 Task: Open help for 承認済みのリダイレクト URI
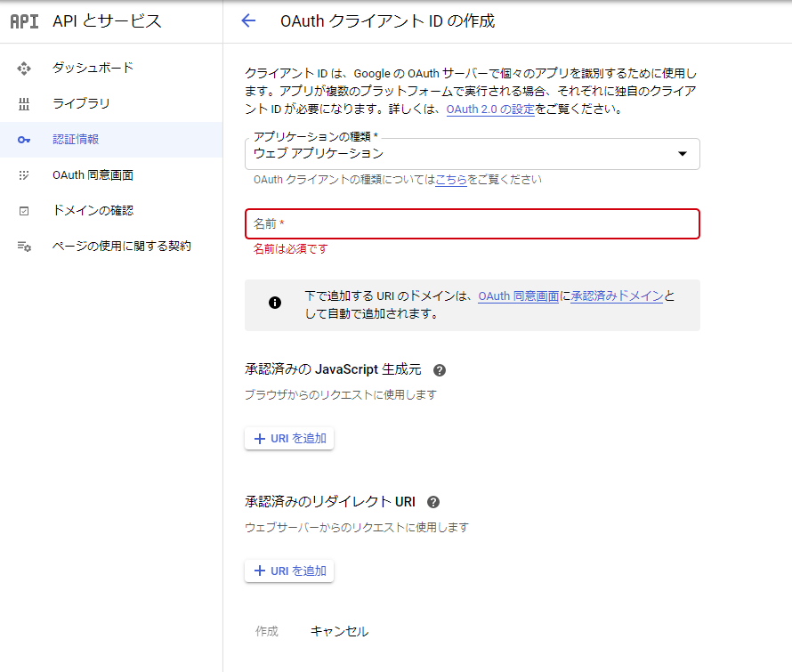pyautogui.click(x=433, y=502)
